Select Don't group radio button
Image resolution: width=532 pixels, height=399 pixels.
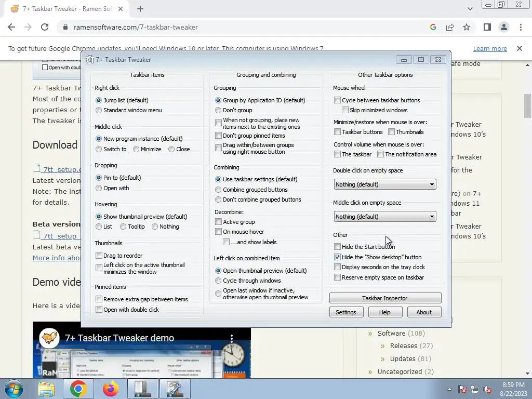pos(218,110)
